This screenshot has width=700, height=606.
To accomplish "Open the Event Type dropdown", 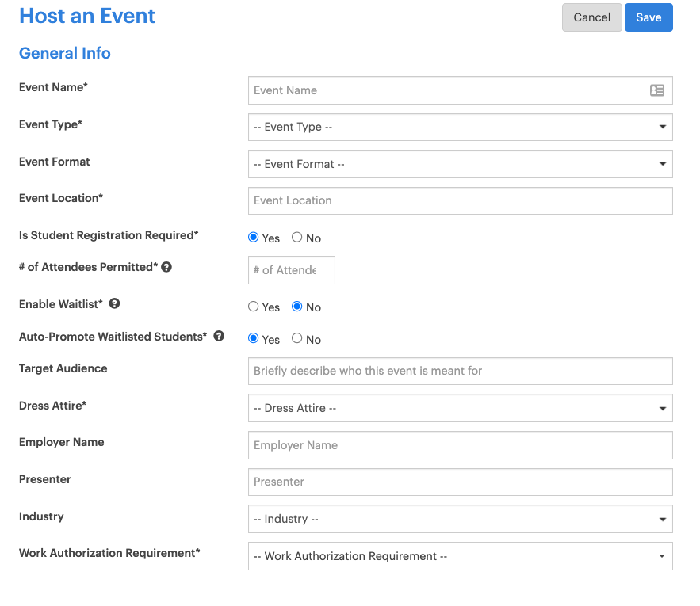I will click(461, 127).
